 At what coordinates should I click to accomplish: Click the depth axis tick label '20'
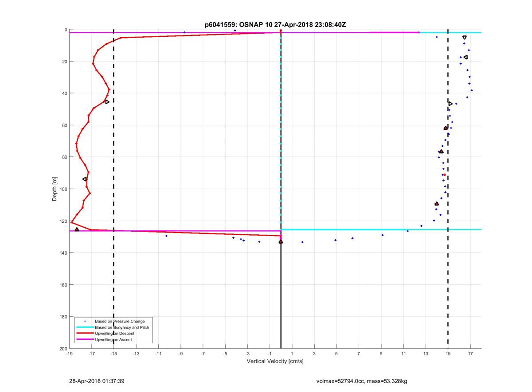point(64,61)
